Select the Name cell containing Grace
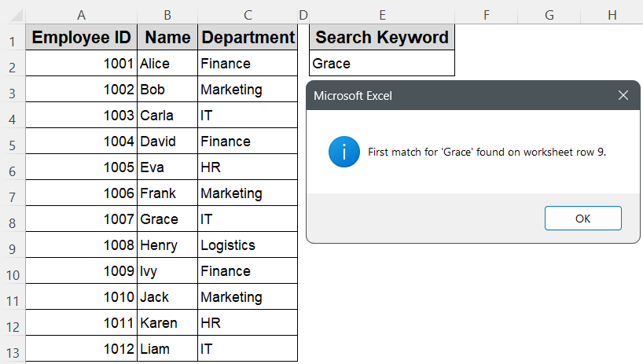This screenshot has width=643, height=364. (x=167, y=219)
